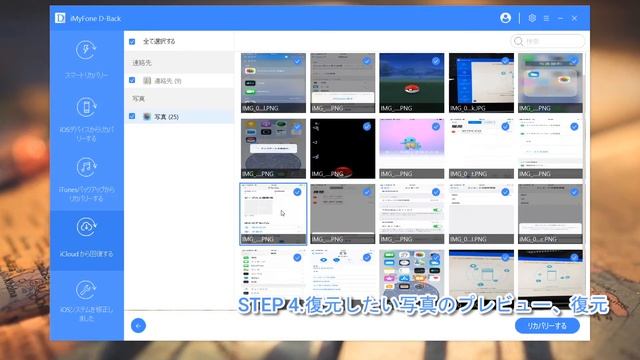Select the Smart Recovery sidebar mode
This screenshot has height=360, width=640.
(87, 60)
